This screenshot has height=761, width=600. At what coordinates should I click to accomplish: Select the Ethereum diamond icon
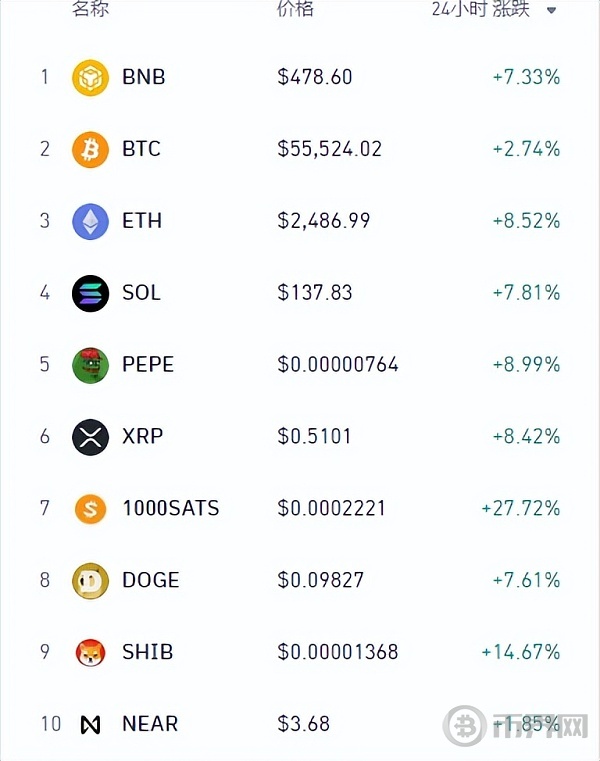point(90,221)
